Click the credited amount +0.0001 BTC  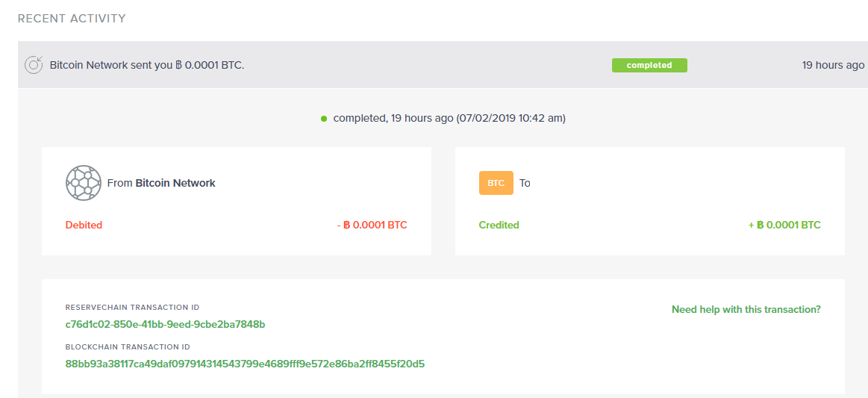click(x=784, y=226)
